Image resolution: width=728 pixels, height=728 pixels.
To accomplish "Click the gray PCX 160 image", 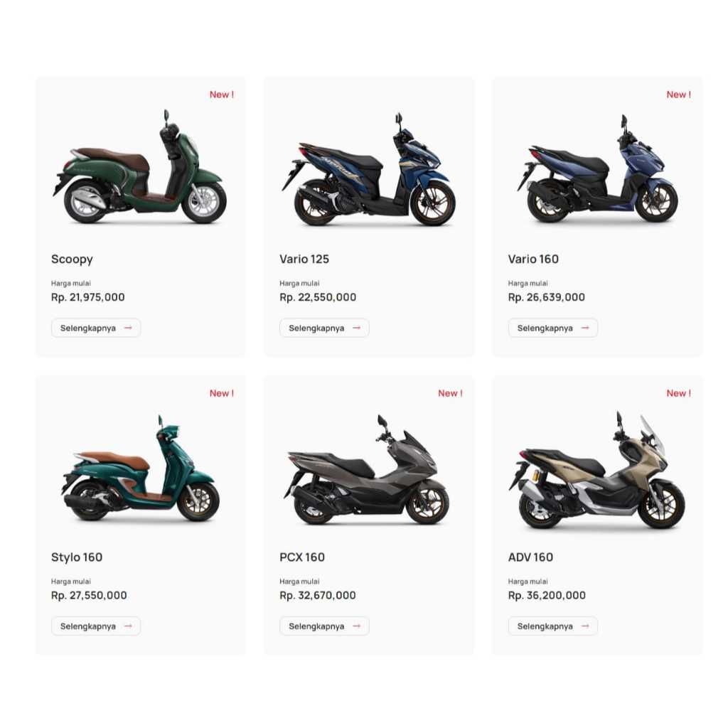I will tap(366, 470).
